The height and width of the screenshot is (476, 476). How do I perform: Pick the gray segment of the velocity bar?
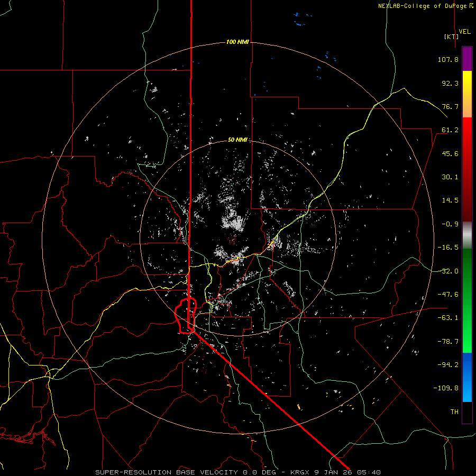(x=467, y=235)
